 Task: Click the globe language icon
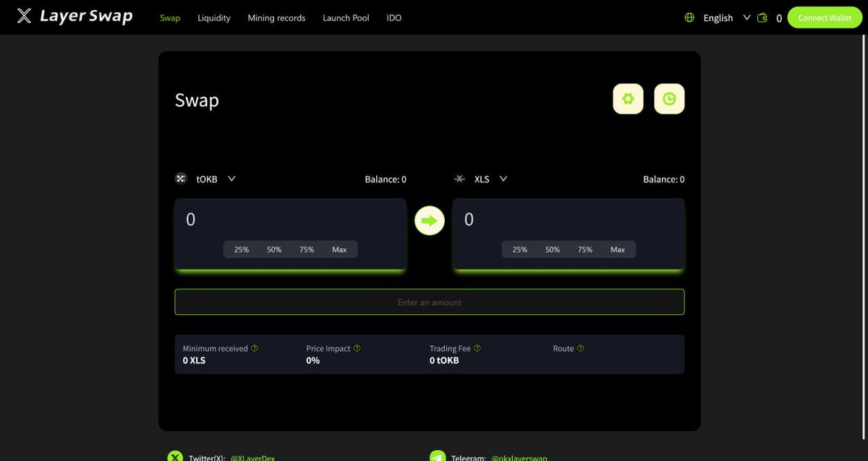click(689, 17)
